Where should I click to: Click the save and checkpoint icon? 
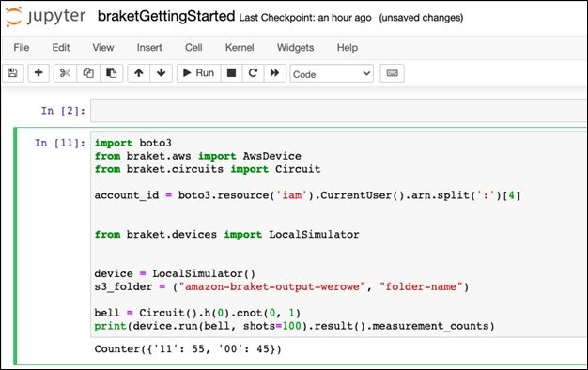coord(13,73)
